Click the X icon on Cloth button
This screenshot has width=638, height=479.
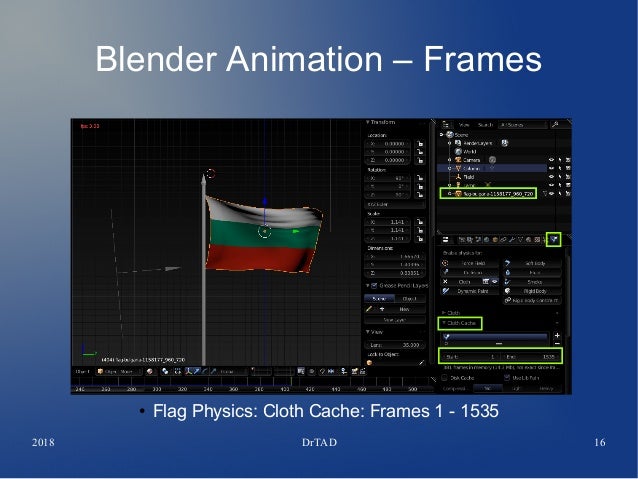click(445, 282)
